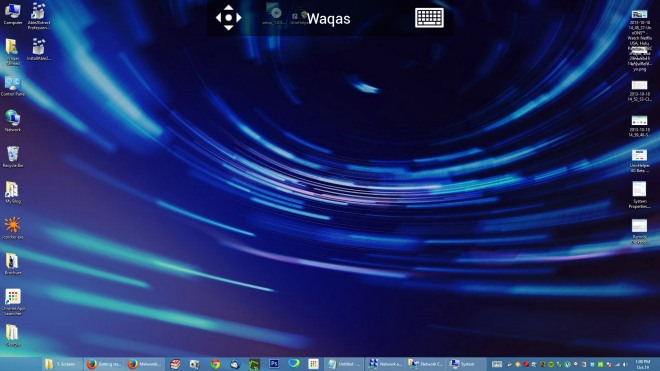
Task: Select the Waqas Ahmed folder icon
Action: coord(13,52)
